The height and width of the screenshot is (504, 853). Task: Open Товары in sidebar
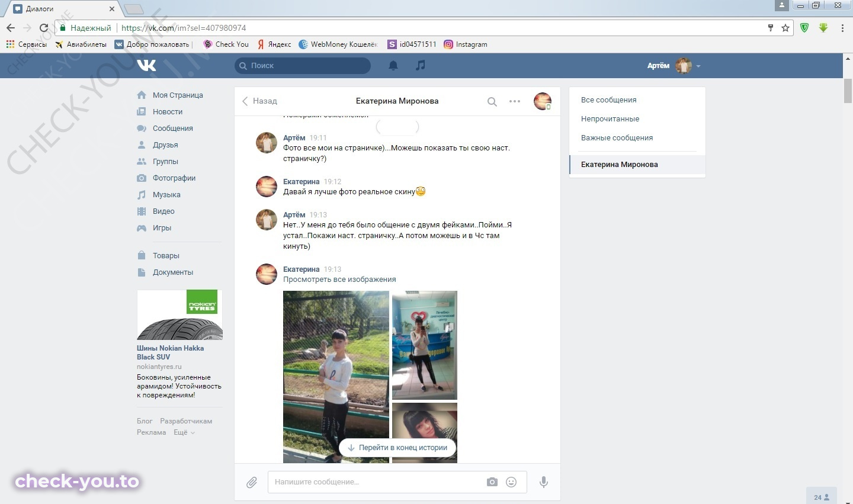(x=166, y=256)
